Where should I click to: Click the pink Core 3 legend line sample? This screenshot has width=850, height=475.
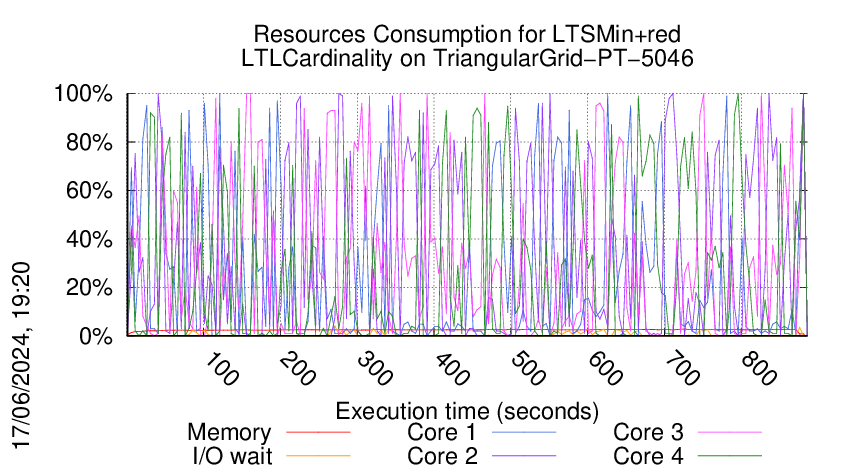tap(730, 432)
